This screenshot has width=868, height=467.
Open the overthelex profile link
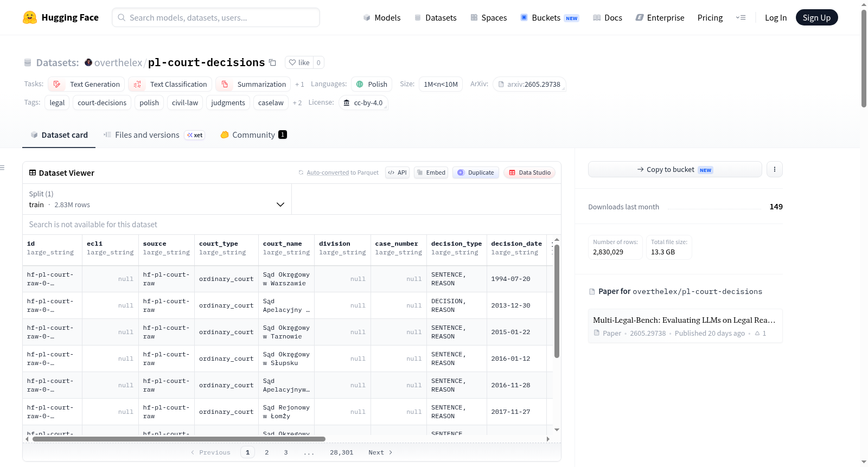118,62
